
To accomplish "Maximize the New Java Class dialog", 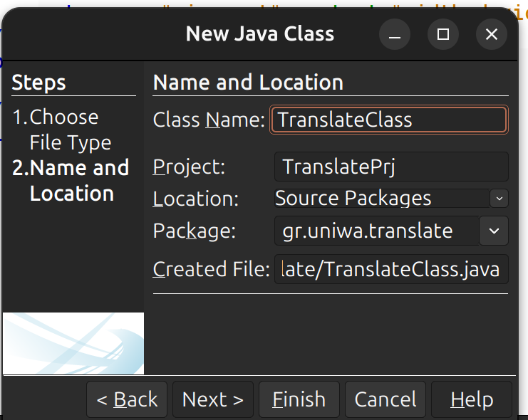I will [443, 34].
